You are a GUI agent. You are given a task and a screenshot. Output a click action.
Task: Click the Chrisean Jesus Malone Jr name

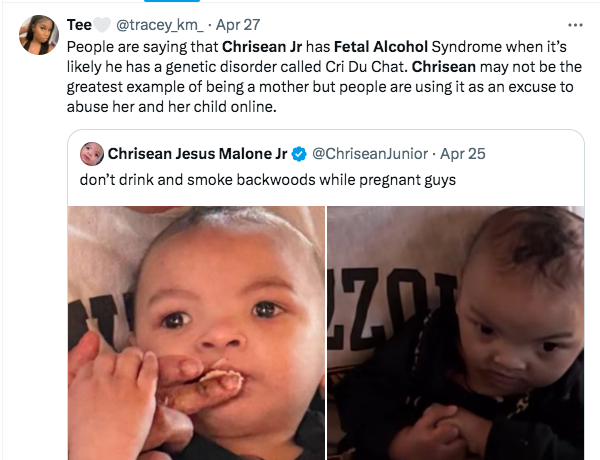197,155
